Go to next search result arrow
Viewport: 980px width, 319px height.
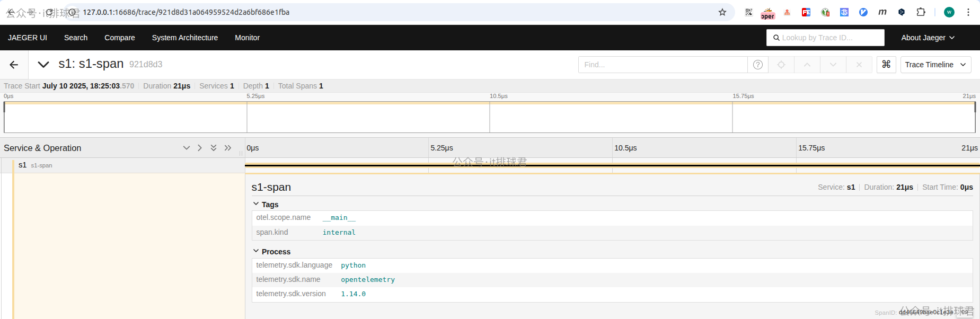pos(833,65)
